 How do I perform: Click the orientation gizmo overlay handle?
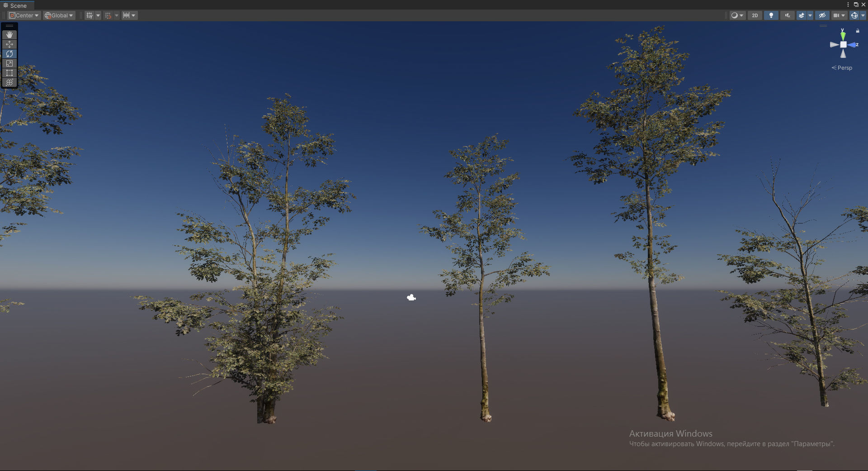coord(823,26)
